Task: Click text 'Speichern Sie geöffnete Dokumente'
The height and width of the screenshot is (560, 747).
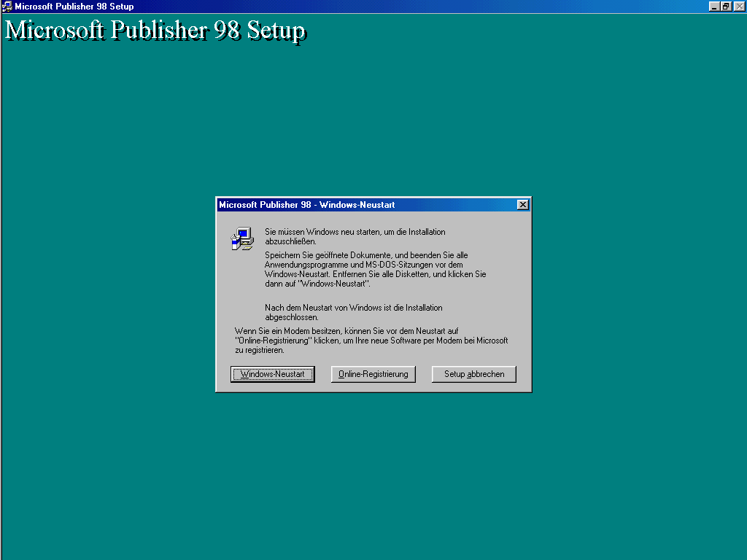Action: 328,255
